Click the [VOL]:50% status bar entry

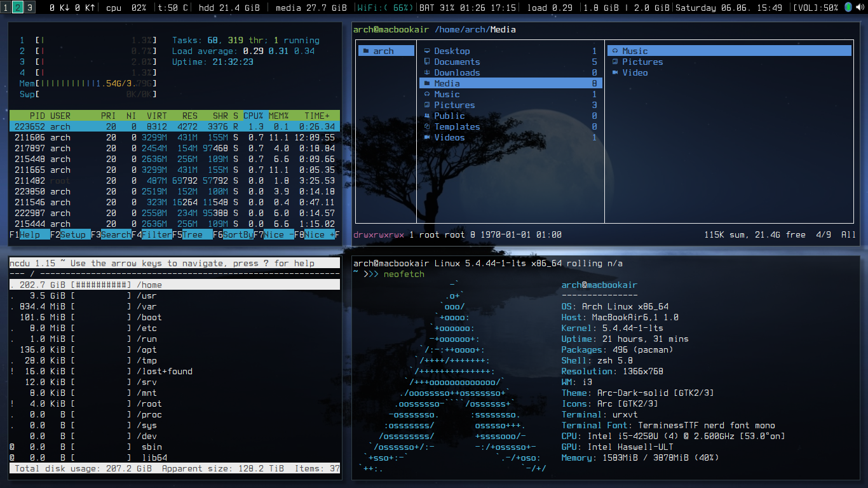click(816, 8)
